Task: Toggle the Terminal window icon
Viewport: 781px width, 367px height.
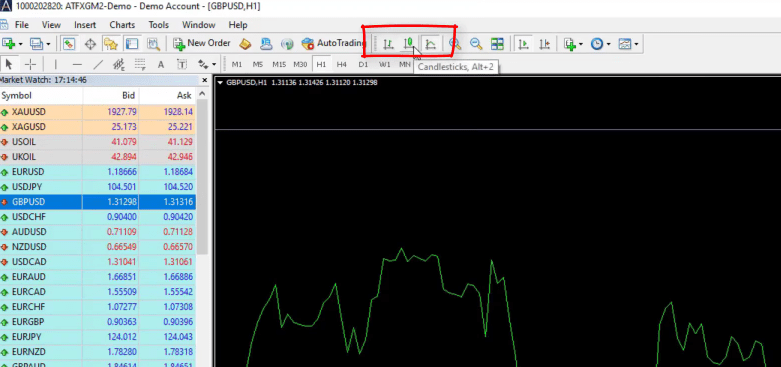Action: tap(131, 44)
